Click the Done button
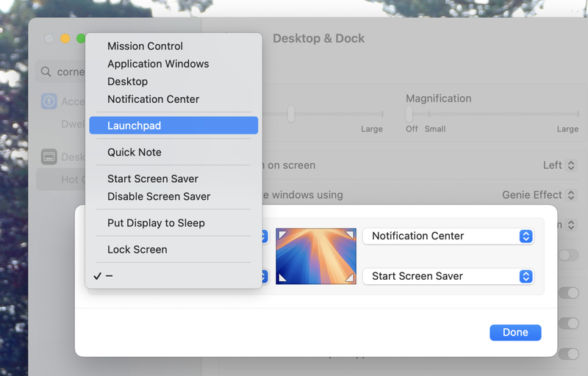Viewport: 588px width, 376px height. click(x=515, y=332)
